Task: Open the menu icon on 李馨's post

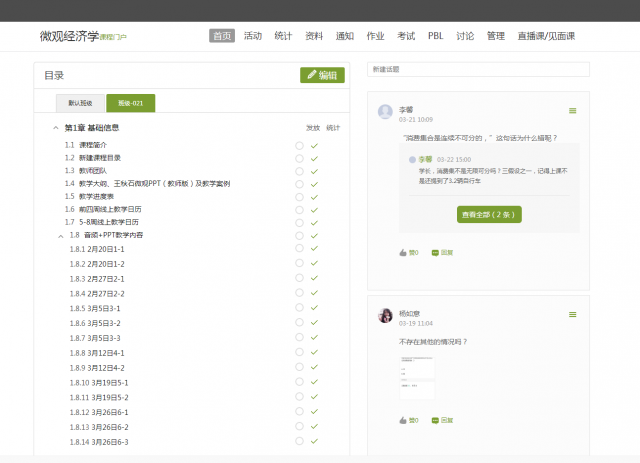Action: pyautogui.click(x=572, y=111)
